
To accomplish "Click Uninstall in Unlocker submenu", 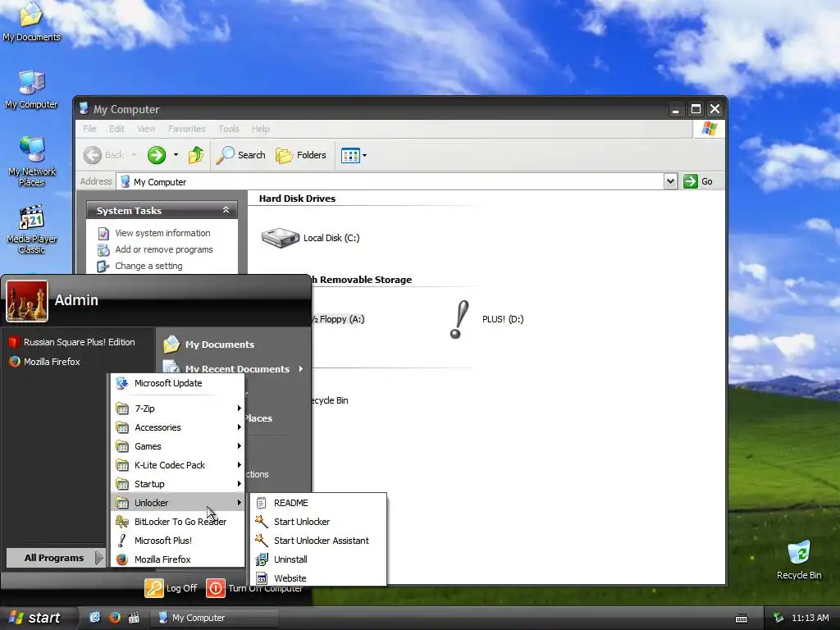I will pos(318,559).
